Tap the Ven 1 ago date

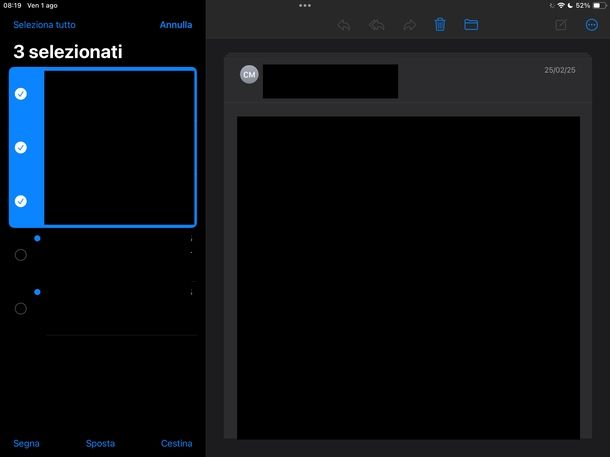click(x=42, y=5)
